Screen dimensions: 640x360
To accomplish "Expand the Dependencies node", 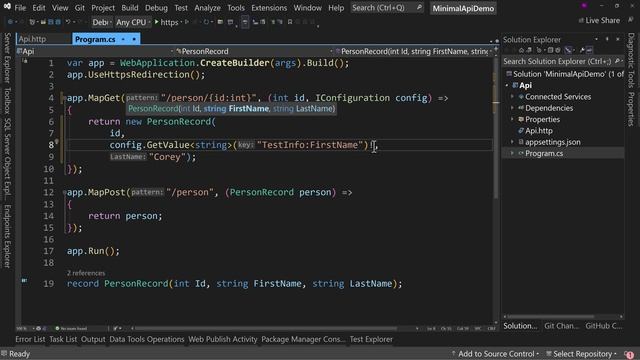I will click(512, 108).
